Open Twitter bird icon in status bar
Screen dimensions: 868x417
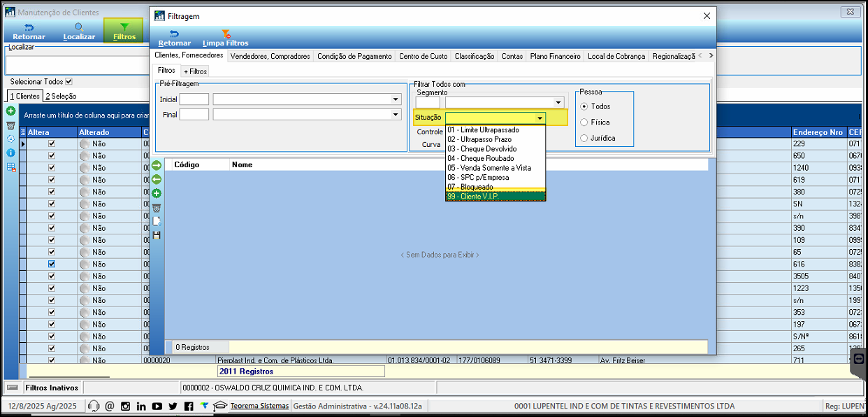[x=173, y=406]
